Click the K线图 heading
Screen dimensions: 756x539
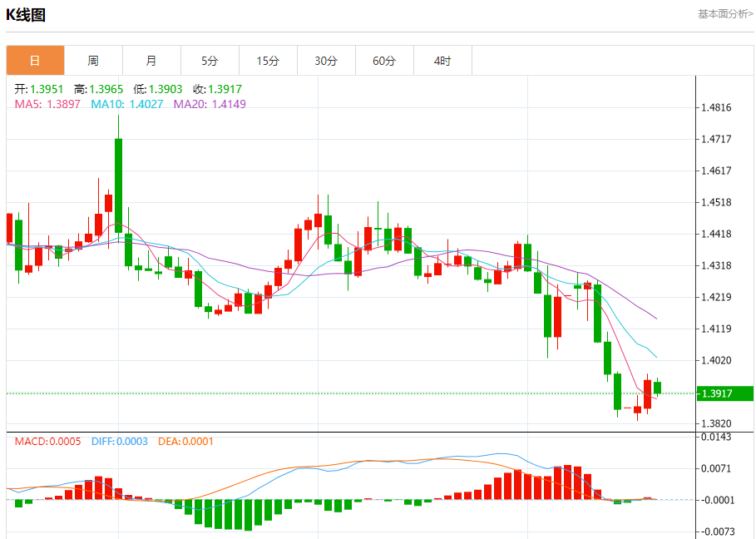point(26,15)
